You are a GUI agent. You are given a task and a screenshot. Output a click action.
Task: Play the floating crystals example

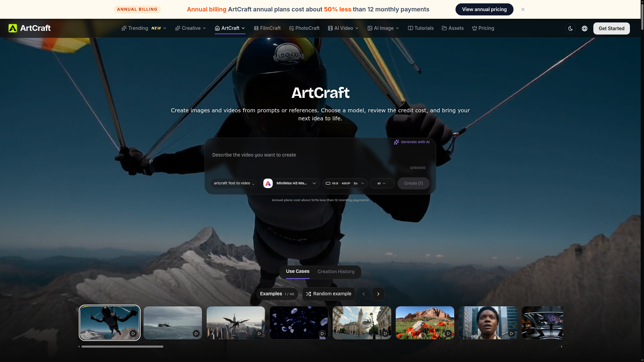click(x=322, y=334)
